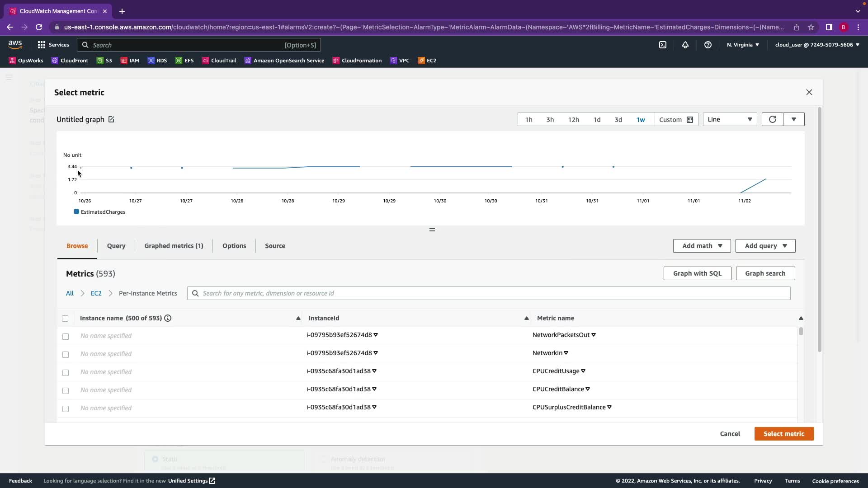Go to EC2 breadcrumb link
Viewport: 868px width, 488px height.
[96, 293]
